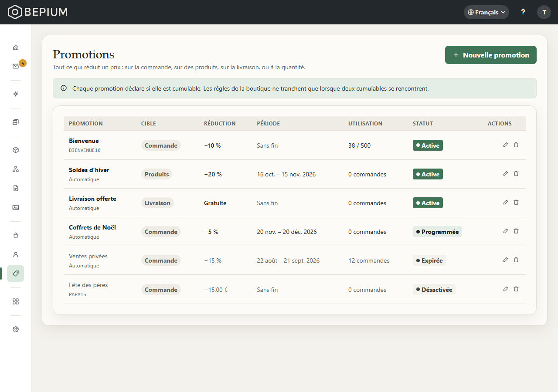Select the tag promotions icon in sidebar
The height and width of the screenshot is (392, 558).
pyautogui.click(x=16, y=274)
